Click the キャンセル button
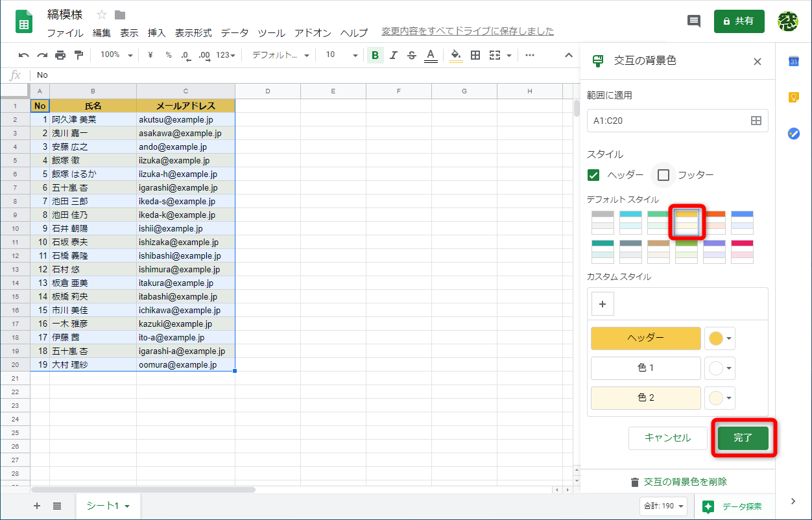Image resolution: width=812 pixels, height=520 pixels. pyautogui.click(x=667, y=438)
